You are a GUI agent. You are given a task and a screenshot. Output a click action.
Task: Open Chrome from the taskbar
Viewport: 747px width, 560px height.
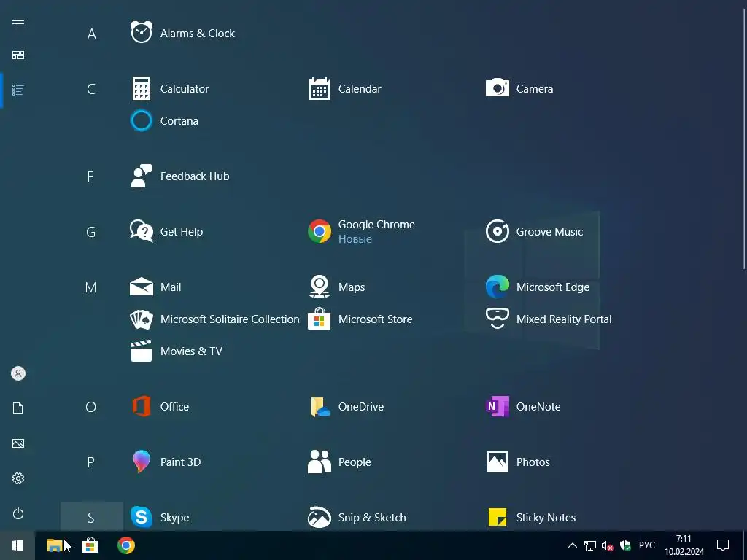126,545
